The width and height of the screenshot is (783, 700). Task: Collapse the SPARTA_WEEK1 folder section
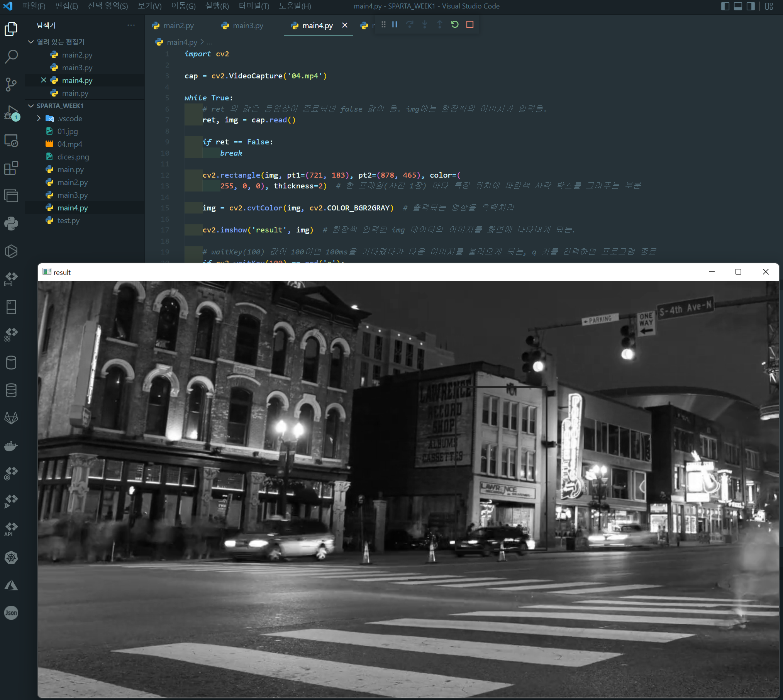(31, 106)
